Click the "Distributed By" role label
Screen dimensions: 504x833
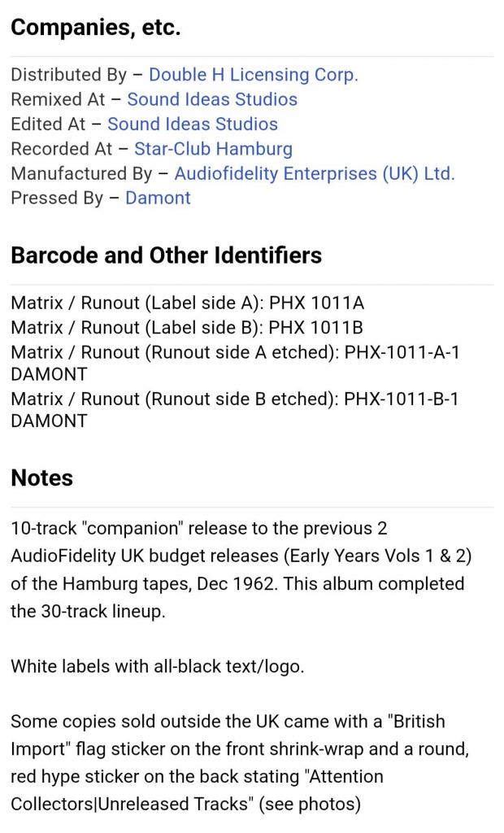[x=68, y=75]
